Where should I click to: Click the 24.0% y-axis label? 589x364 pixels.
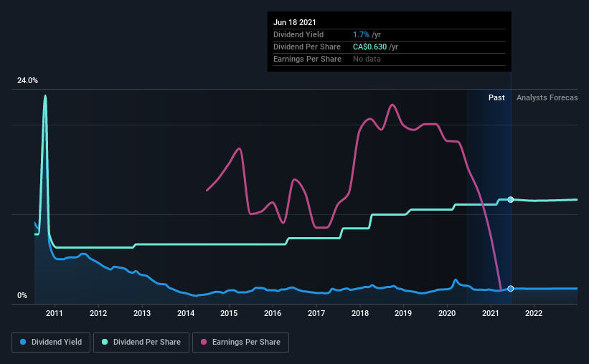[27, 81]
